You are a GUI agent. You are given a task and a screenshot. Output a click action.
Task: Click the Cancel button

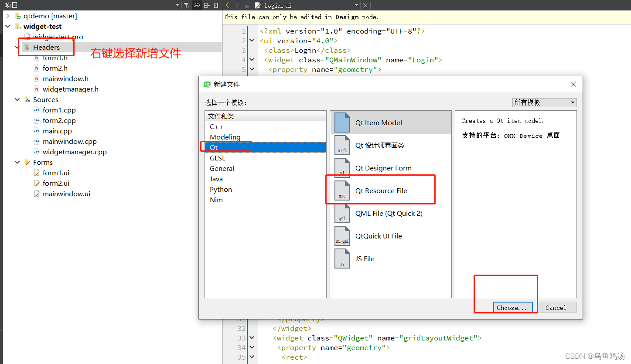[x=556, y=307]
